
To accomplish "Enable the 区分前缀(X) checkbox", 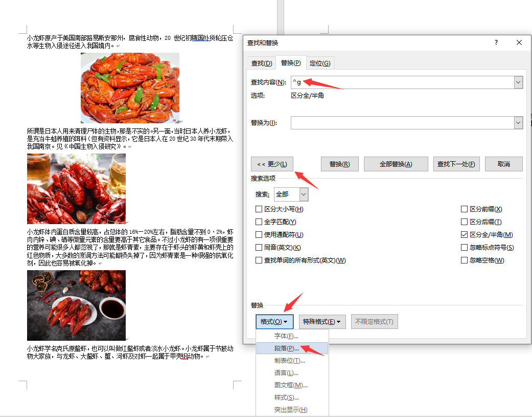I will point(464,209).
